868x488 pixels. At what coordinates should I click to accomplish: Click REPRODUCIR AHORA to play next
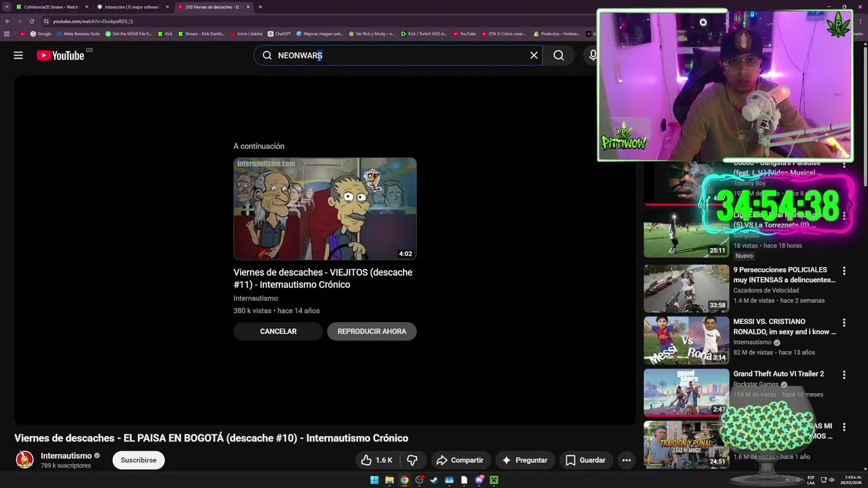pyautogui.click(x=372, y=331)
